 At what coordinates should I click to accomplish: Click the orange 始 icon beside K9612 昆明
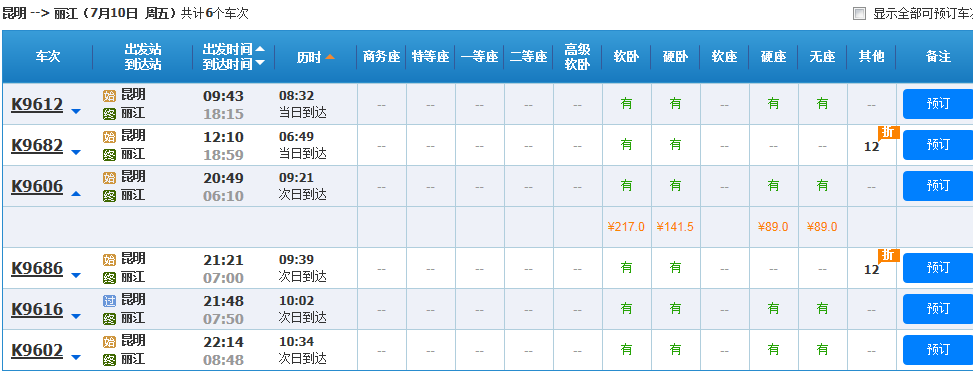[x=109, y=96]
